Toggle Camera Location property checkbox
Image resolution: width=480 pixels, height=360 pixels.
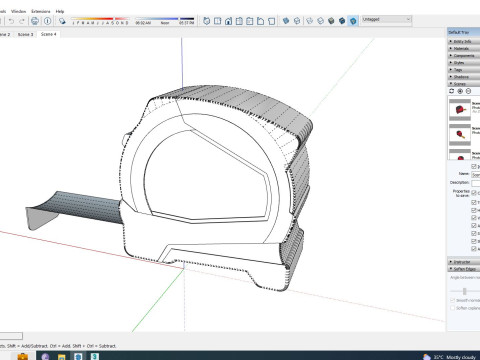[474, 193]
